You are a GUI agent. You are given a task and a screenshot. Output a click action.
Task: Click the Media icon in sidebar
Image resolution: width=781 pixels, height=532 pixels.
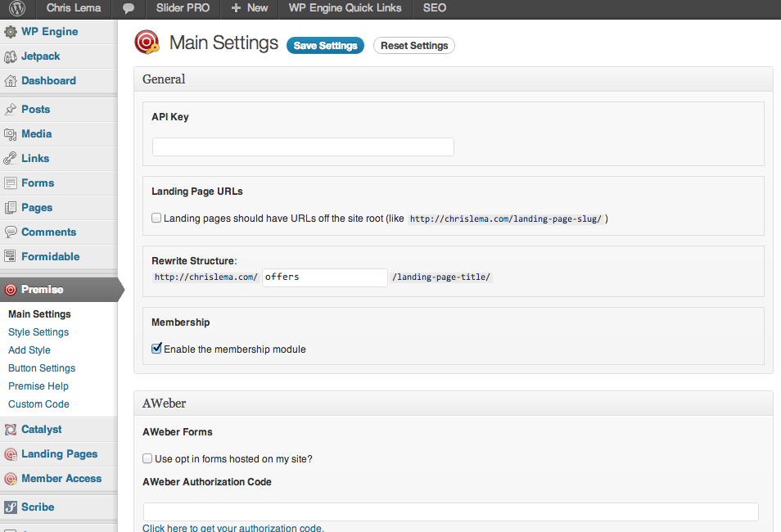(x=11, y=134)
